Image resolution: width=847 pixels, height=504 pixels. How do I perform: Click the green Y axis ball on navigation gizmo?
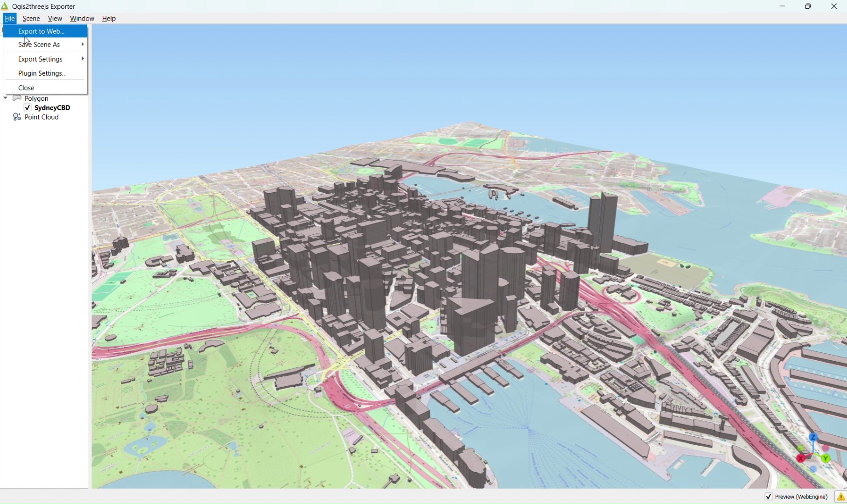coord(826,458)
